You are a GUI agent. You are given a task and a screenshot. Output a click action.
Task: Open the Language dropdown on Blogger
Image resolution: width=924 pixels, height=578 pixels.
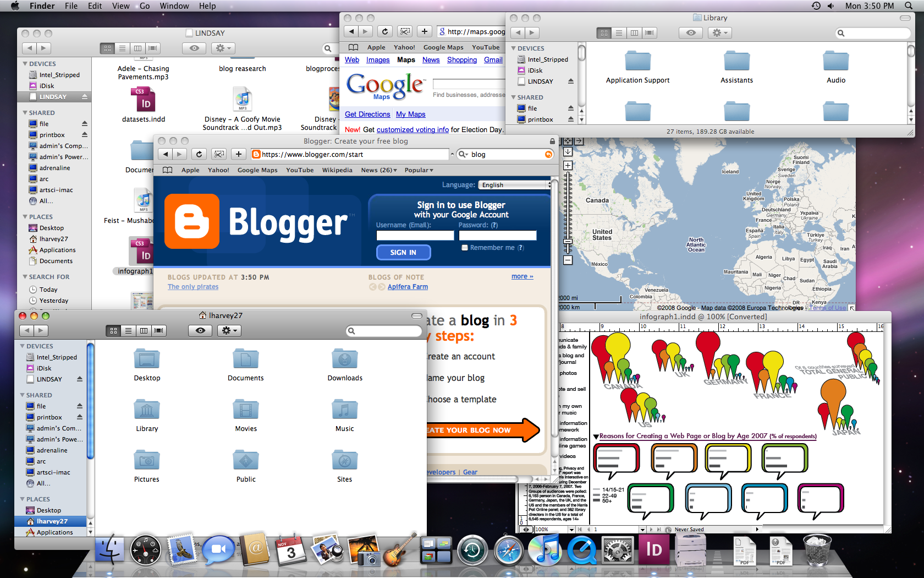tap(514, 185)
